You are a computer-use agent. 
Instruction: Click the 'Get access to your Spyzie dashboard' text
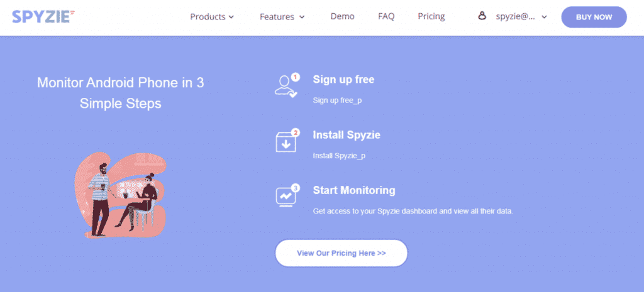pyautogui.click(x=413, y=212)
